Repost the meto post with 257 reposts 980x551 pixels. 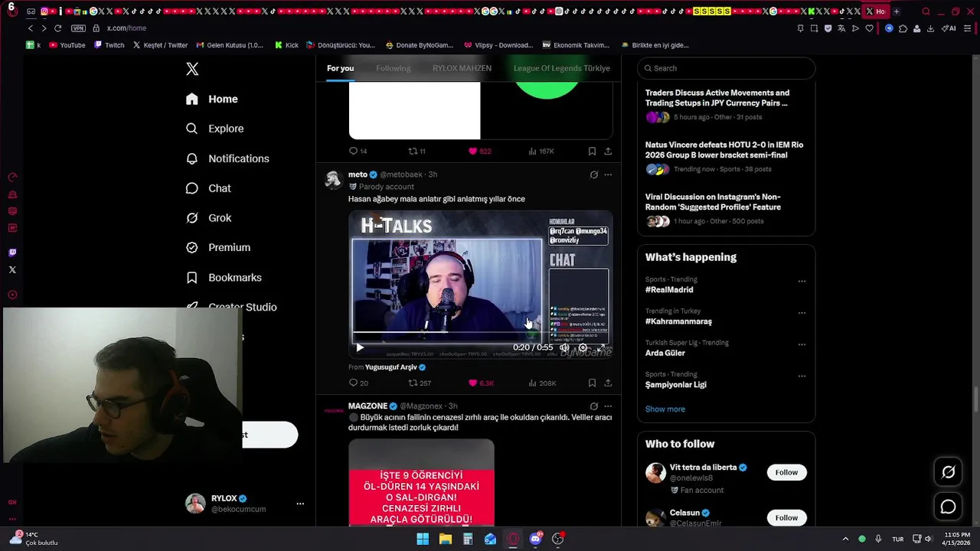(420, 383)
